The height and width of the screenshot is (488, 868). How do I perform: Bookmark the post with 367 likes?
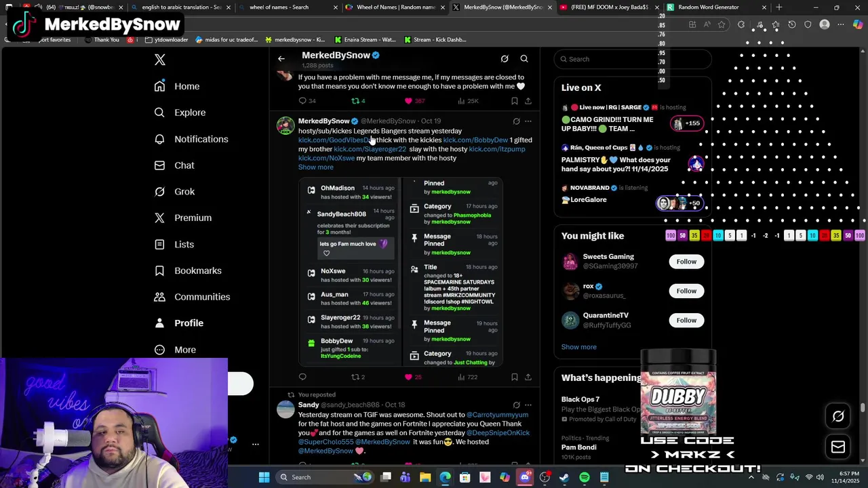(515, 101)
